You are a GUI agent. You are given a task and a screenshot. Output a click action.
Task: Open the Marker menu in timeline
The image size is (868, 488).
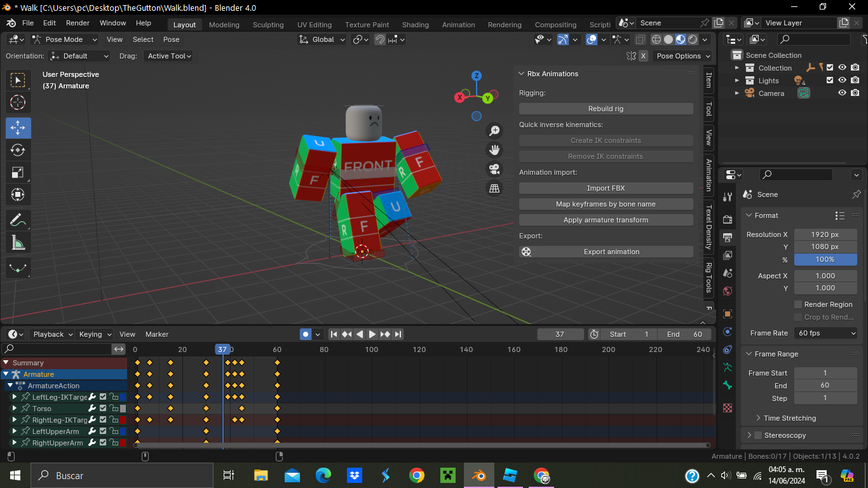pyautogui.click(x=157, y=334)
